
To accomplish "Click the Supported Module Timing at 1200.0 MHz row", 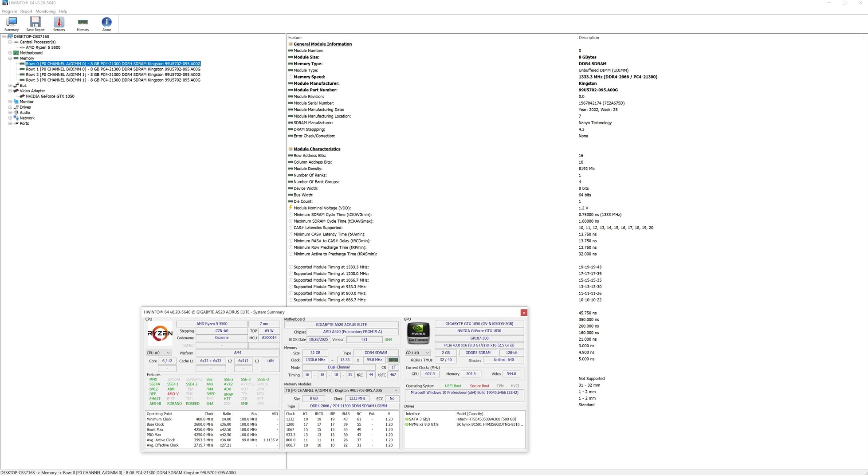I will coord(331,274).
